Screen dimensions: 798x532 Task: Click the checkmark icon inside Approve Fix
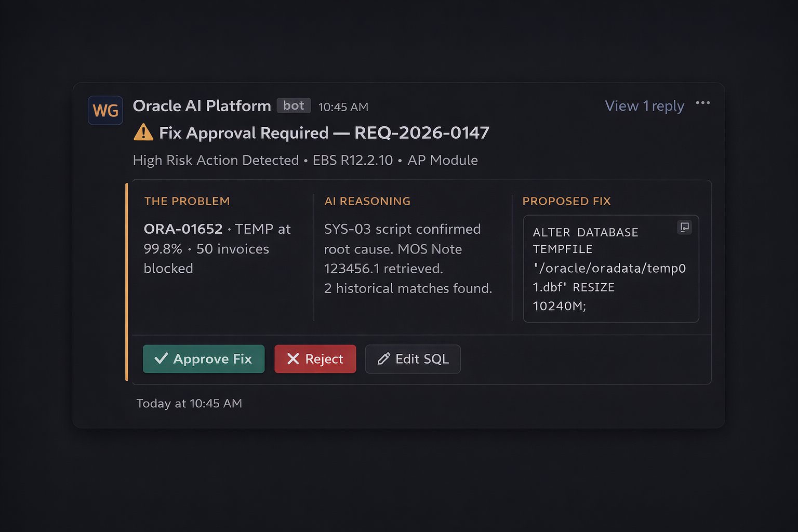[162, 358]
